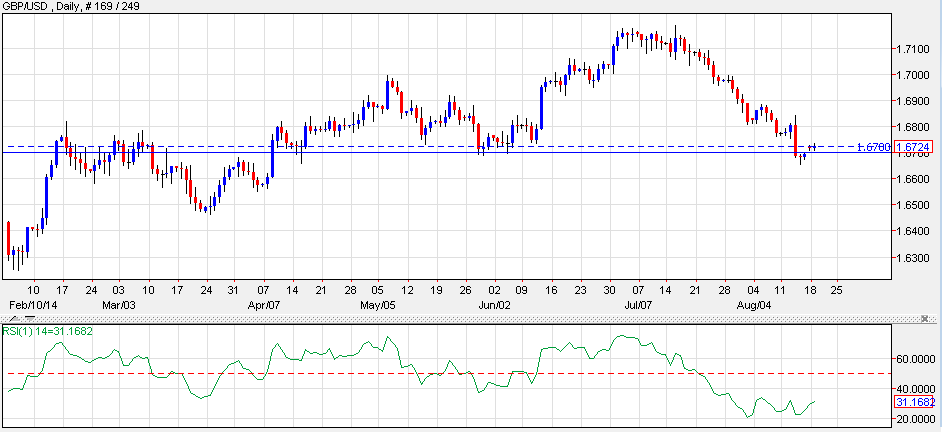Click the May/05 date label

point(377,302)
